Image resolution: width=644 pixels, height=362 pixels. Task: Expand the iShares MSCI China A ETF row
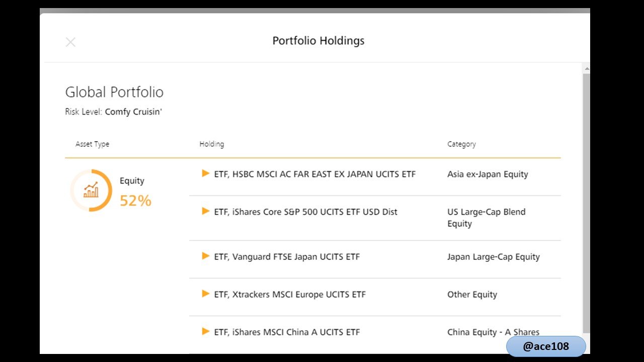[x=205, y=331]
